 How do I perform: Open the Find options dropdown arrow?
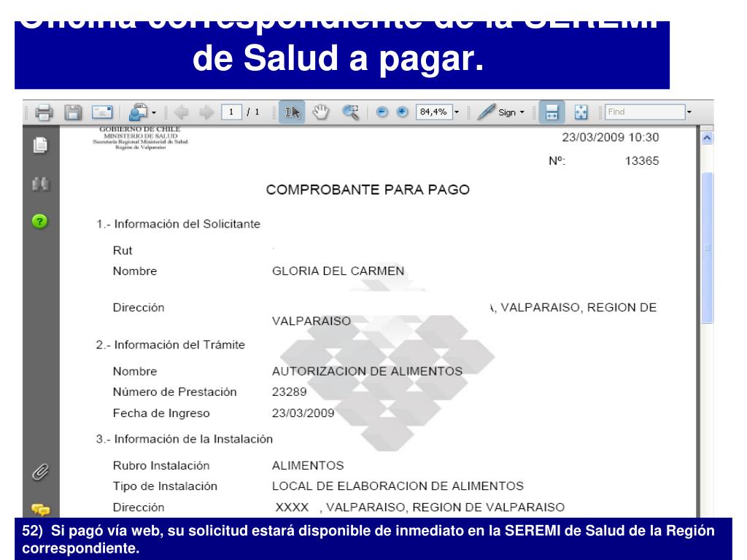click(x=689, y=112)
